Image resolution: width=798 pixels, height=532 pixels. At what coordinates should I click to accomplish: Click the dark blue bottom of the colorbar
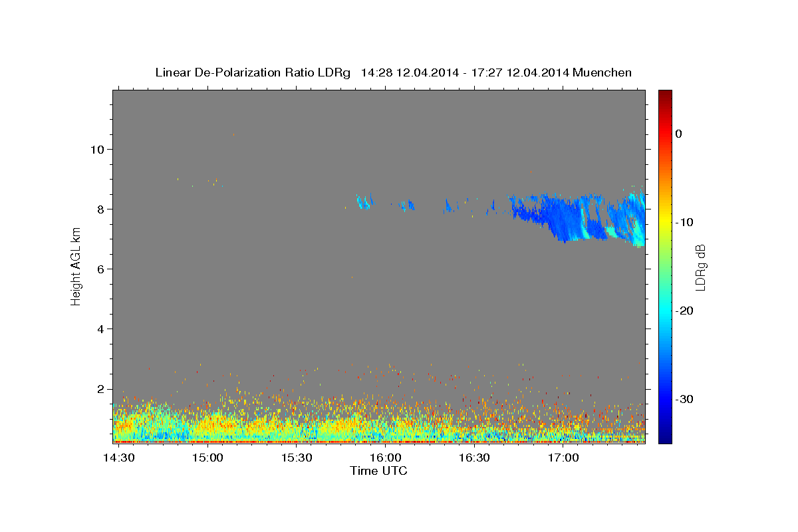664,438
